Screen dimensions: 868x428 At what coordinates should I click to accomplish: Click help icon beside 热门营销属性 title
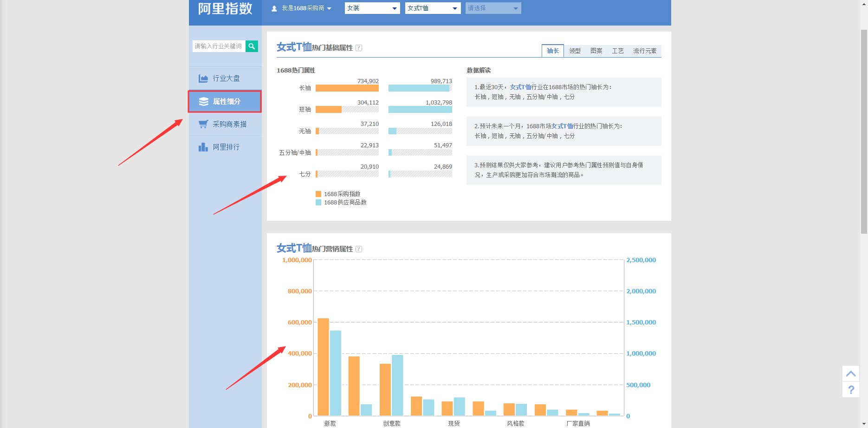tap(359, 249)
